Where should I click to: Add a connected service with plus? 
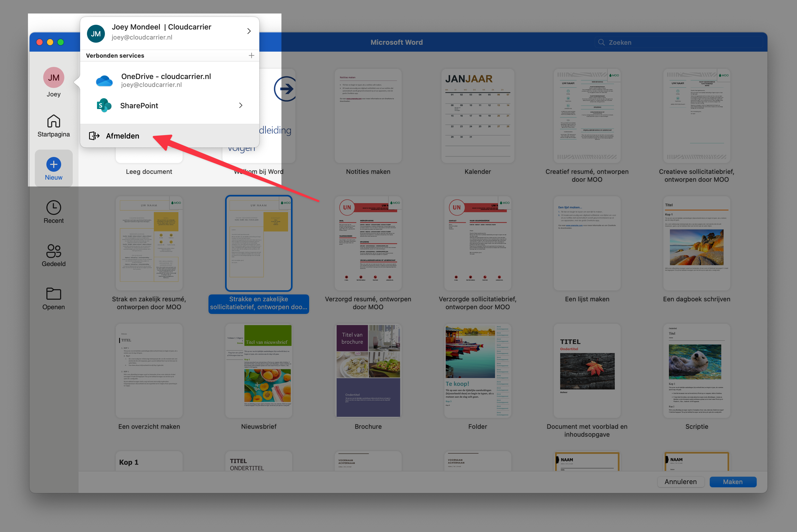(251, 55)
